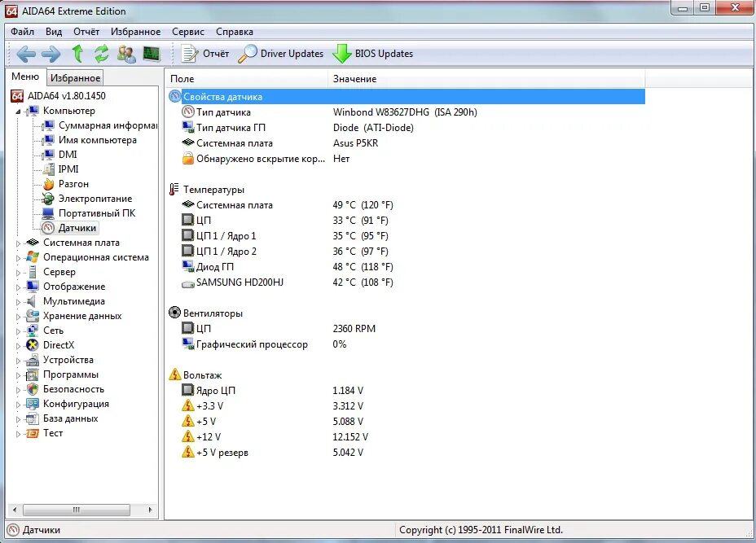Click the Тест icon in the tree
This screenshot has width=756, height=543.
(33, 433)
